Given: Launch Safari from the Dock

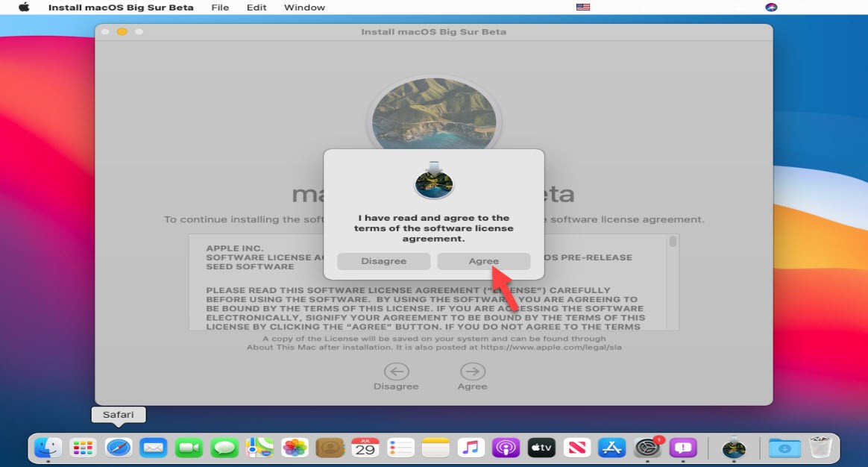Looking at the screenshot, I should click(119, 448).
